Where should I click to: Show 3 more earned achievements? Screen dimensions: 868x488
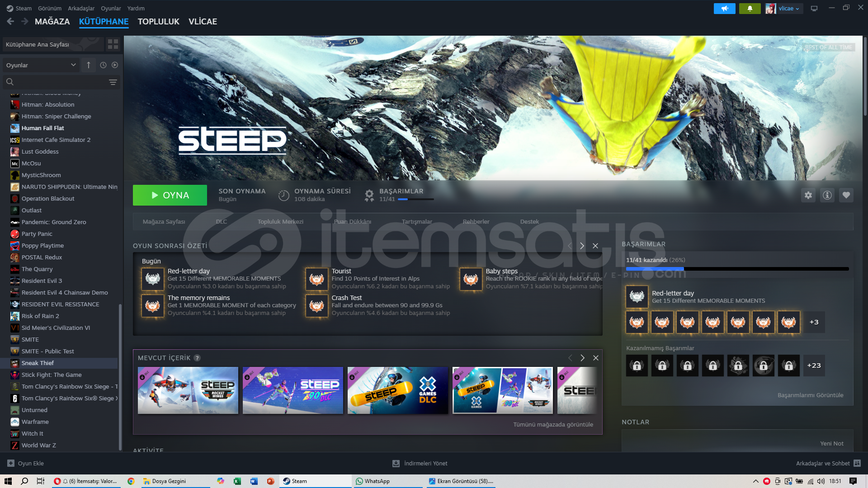(814, 322)
